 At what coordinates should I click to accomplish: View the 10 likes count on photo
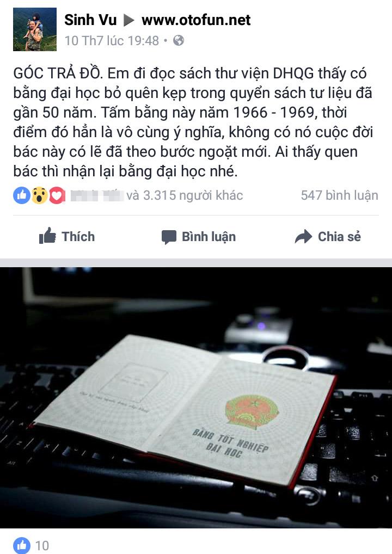(x=42, y=545)
